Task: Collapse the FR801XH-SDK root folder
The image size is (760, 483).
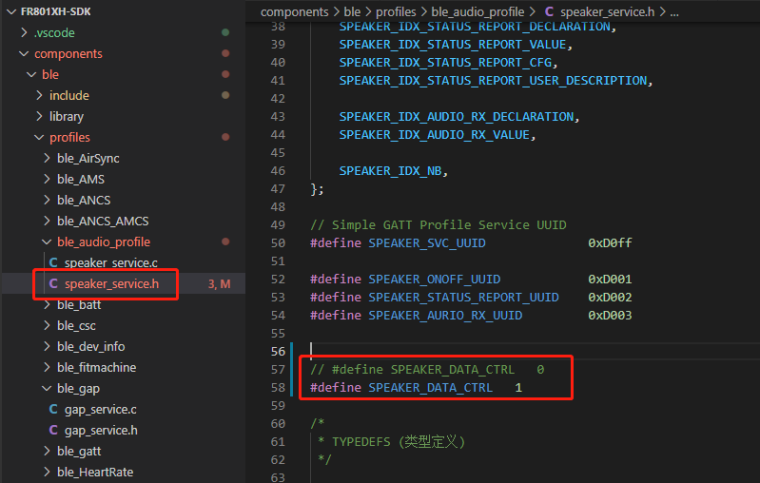Action: (11, 11)
